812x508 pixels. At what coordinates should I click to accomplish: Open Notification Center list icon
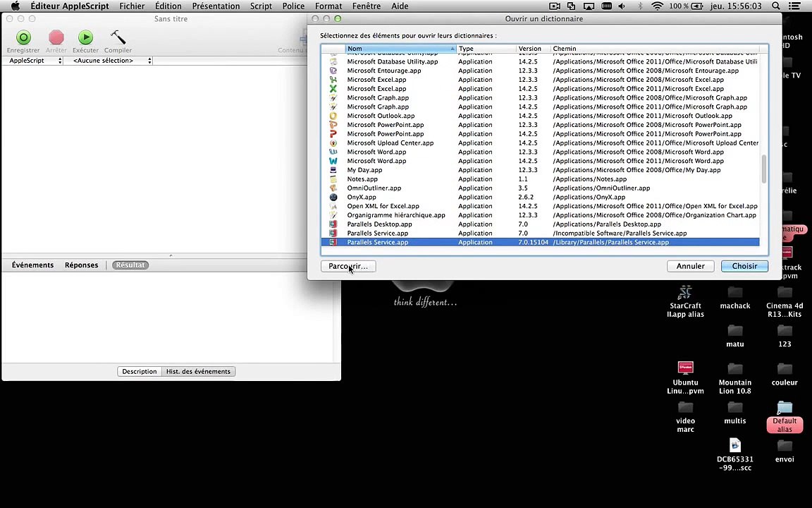point(794,6)
